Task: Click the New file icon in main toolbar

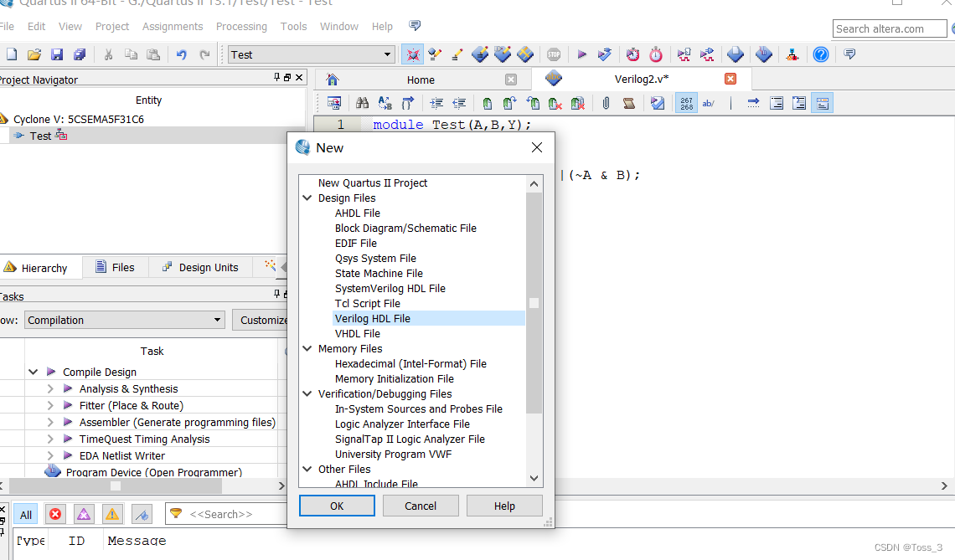Action: coord(12,54)
